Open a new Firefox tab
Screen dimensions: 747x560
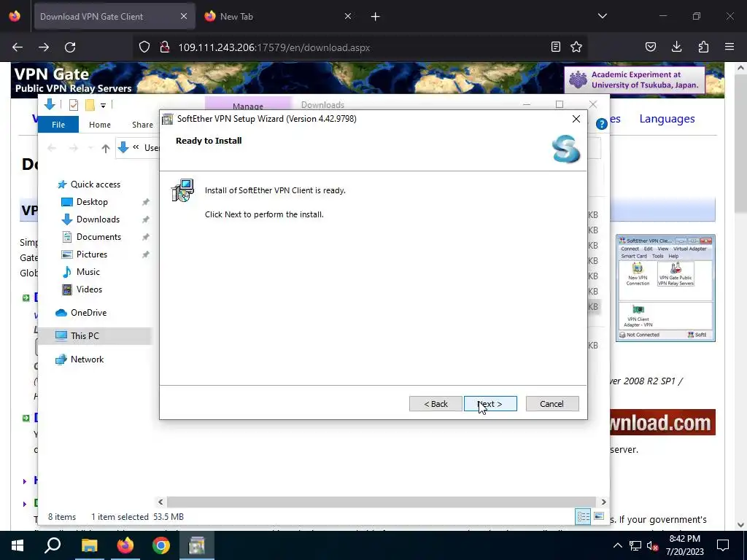(x=376, y=17)
